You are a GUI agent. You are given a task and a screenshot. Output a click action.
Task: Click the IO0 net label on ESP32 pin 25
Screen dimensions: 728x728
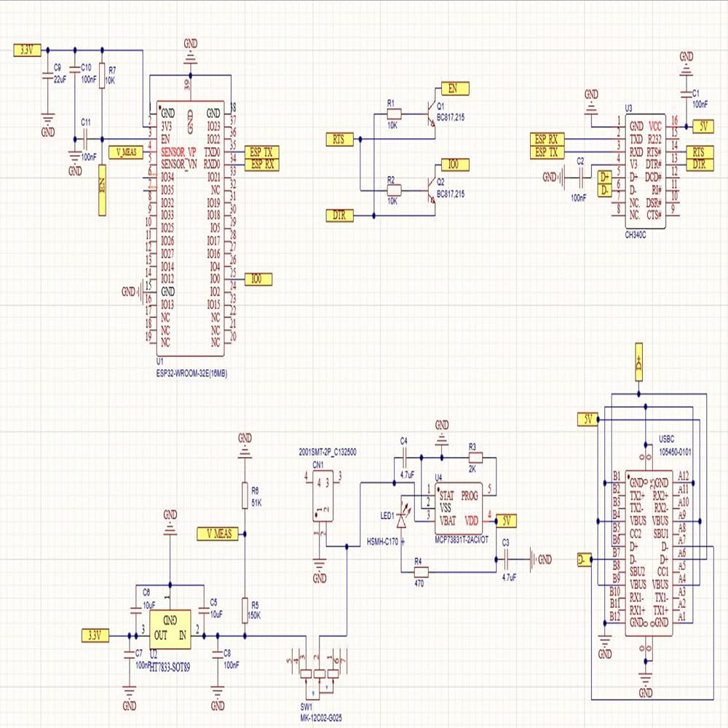(258, 279)
